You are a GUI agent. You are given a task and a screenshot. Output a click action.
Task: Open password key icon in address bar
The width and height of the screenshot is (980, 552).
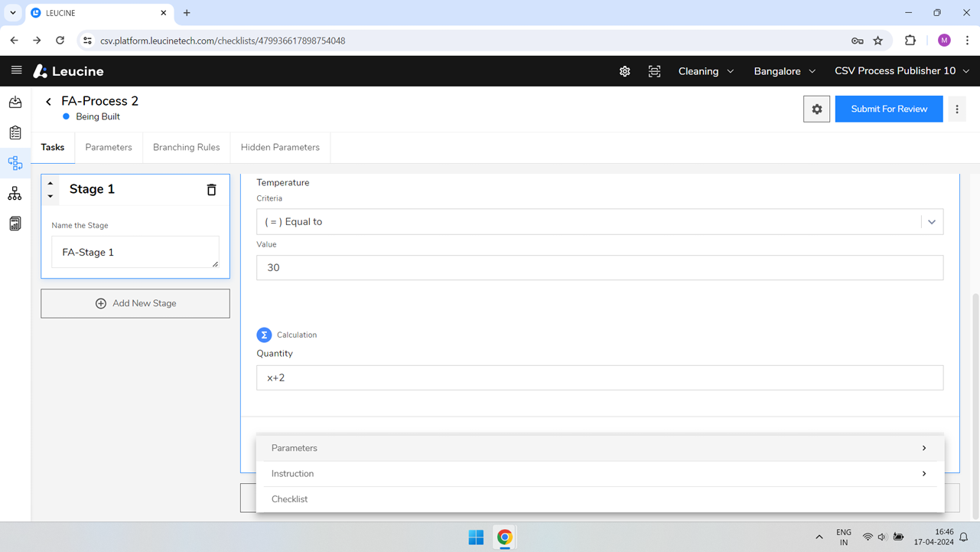coord(858,41)
